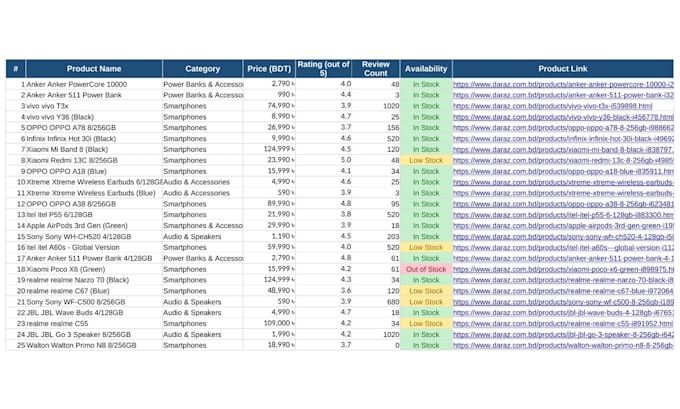This screenshot has width=680, height=409.
Task: Open the walton-primo-n8 product link
Action: click(563, 346)
